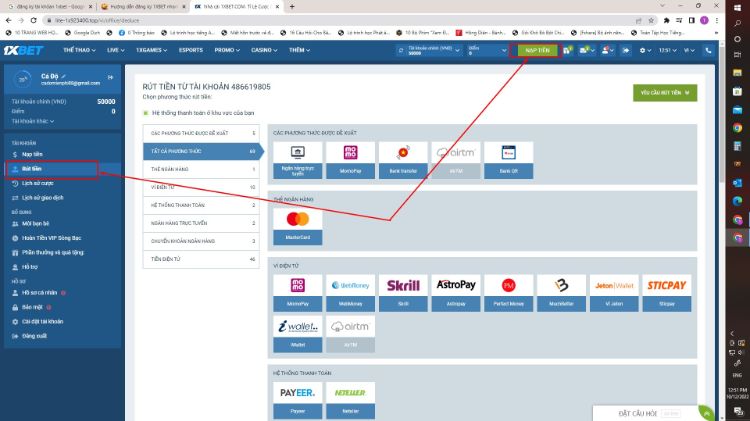Choose the online bank tile with monitor icon
Viewport: 750px width, 421px height.
(298, 160)
